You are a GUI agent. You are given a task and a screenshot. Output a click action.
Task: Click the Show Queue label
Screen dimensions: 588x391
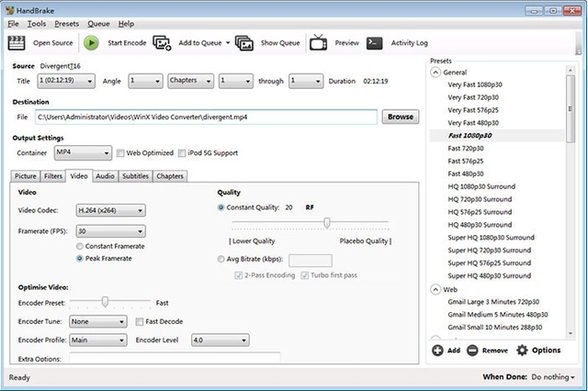(280, 43)
